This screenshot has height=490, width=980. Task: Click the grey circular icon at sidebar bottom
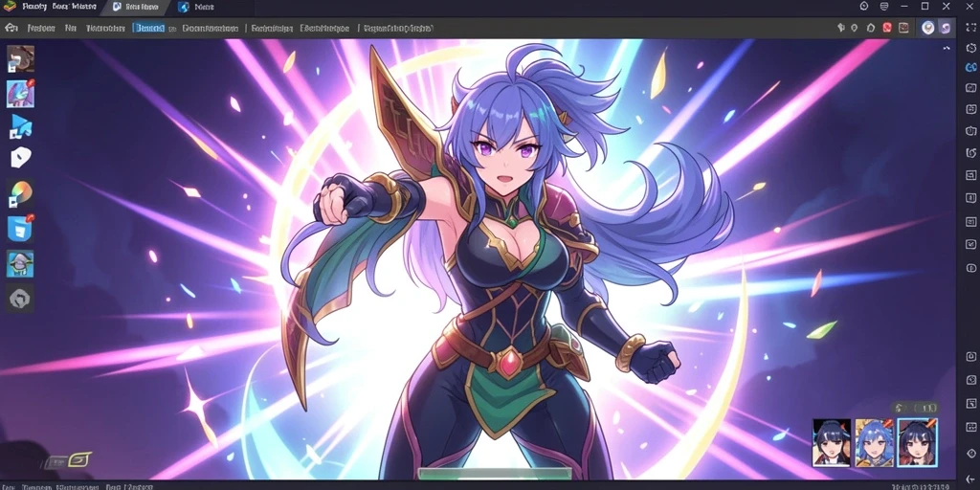click(x=20, y=299)
